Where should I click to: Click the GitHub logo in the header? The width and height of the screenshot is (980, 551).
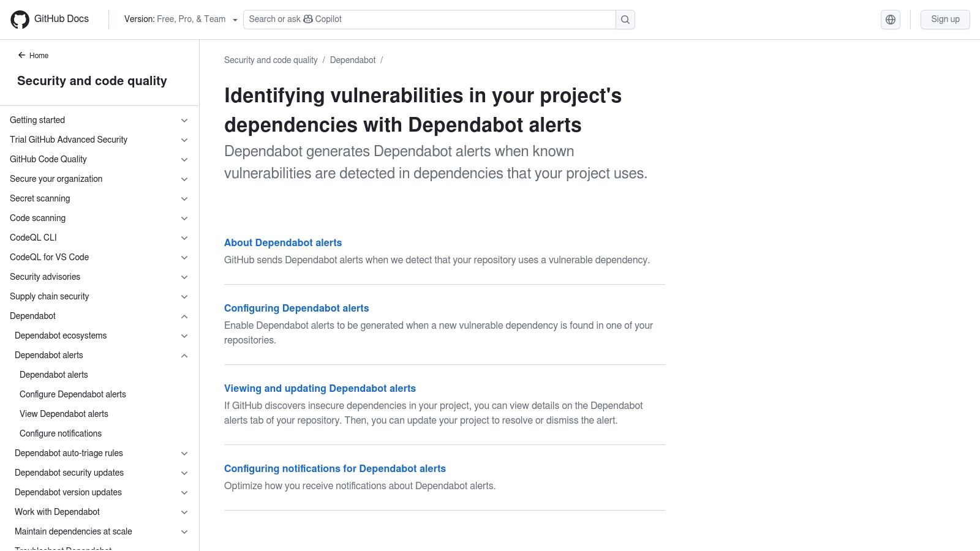click(x=21, y=19)
